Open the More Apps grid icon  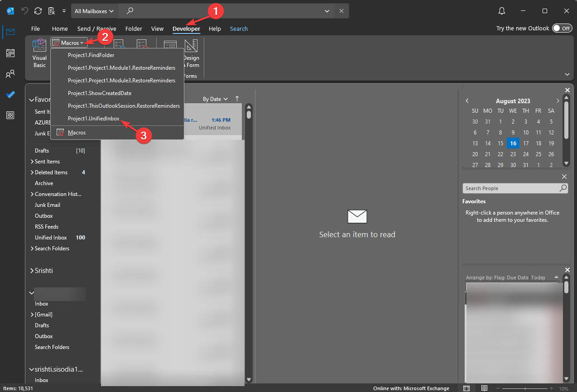click(10, 115)
